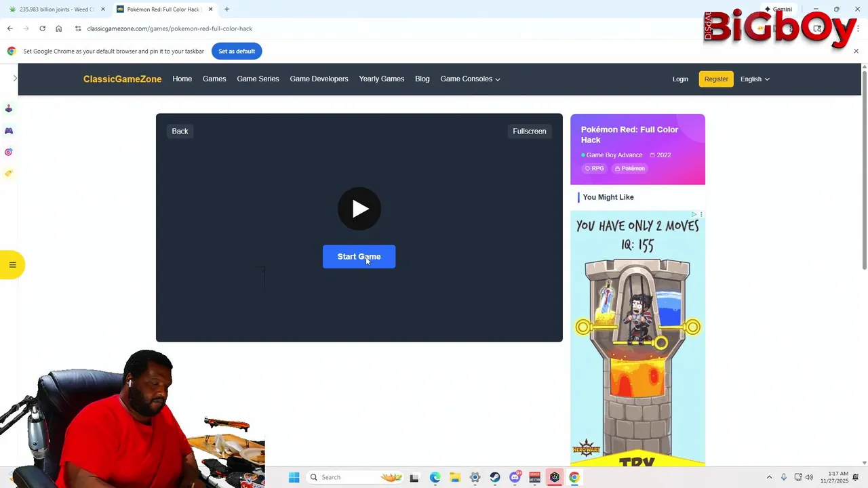Open File Explorer from the taskbar
868x488 pixels.
(454, 477)
